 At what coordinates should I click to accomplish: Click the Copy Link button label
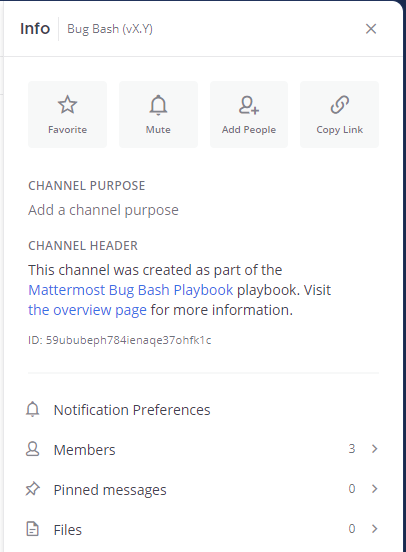(339, 130)
